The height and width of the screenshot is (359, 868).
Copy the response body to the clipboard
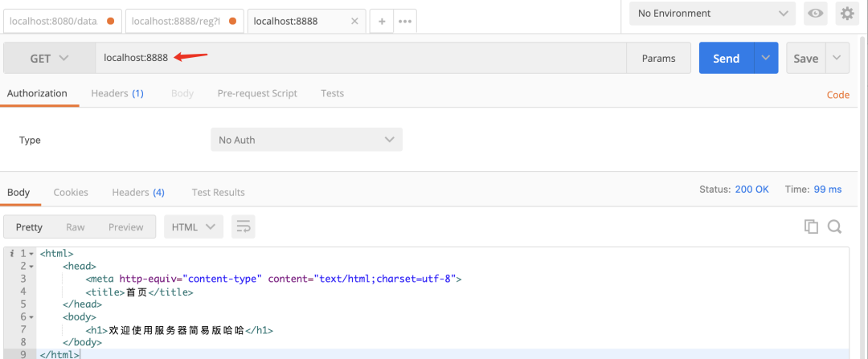[811, 226]
